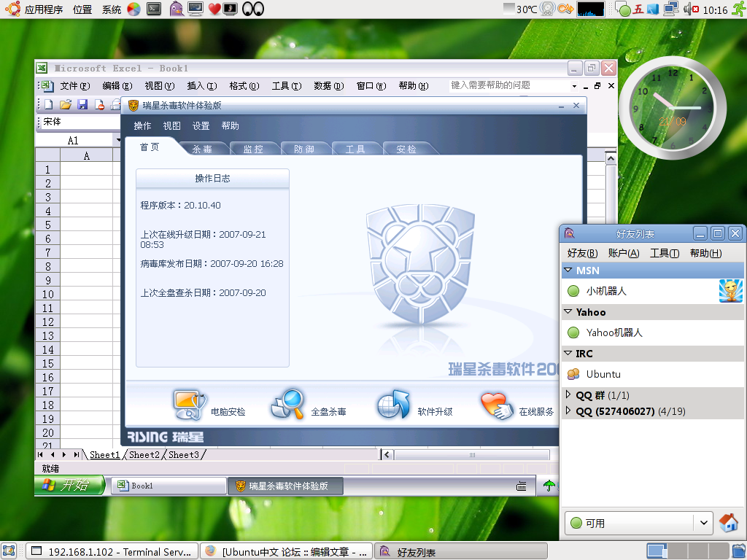Collapse the MSN group in buddy list
The height and width of the screenshot is (560, 747).
(x=568, y=270)
